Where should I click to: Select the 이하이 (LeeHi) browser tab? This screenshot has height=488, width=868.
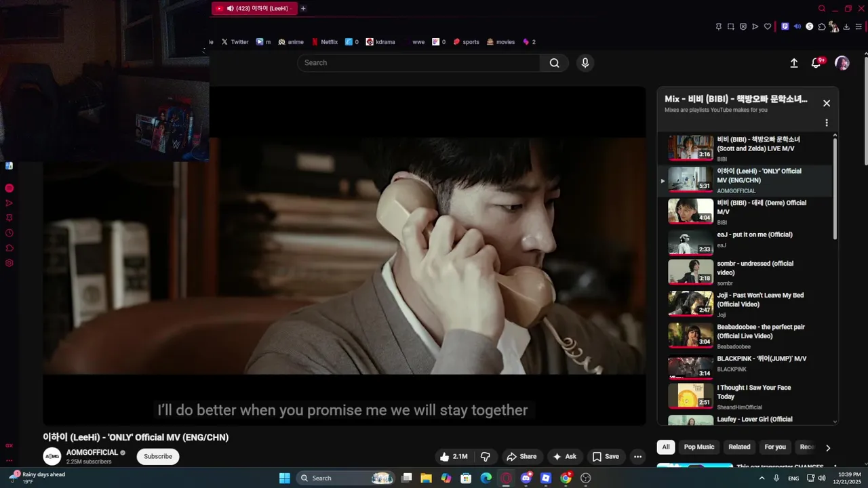[x=254, y=9]
